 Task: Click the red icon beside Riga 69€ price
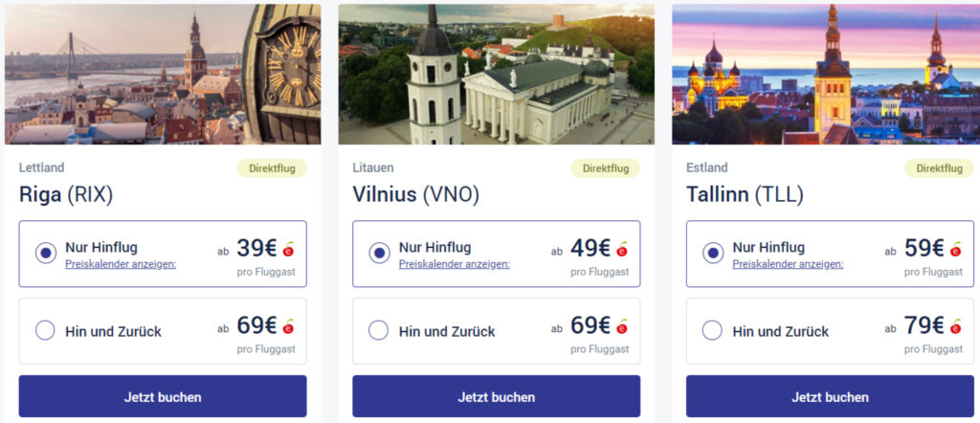(x=289, y=326)
